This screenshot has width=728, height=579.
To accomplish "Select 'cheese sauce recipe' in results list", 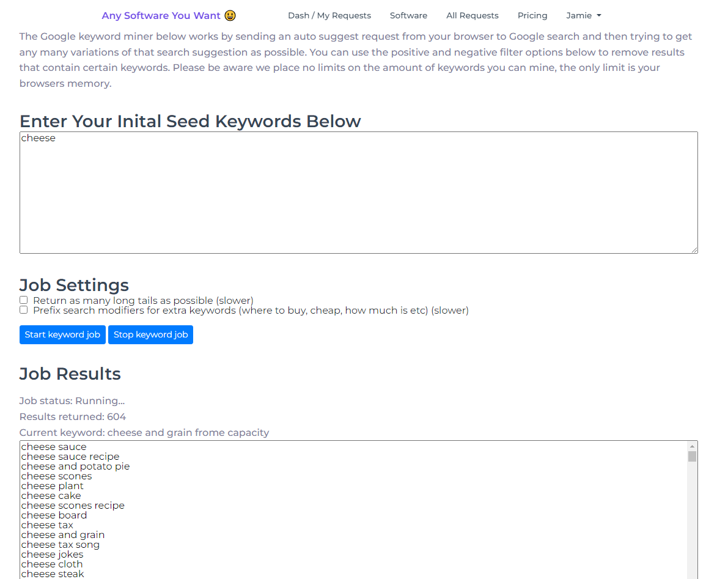I will click(x=70, y=457).
